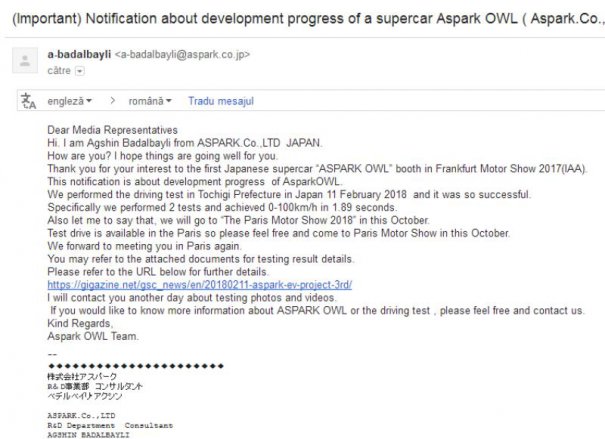This screenshot has height=439, width=605.
Task: Click the Aspark OWL Team signature line
Action: pyautogui.click(x=93, y=336)
